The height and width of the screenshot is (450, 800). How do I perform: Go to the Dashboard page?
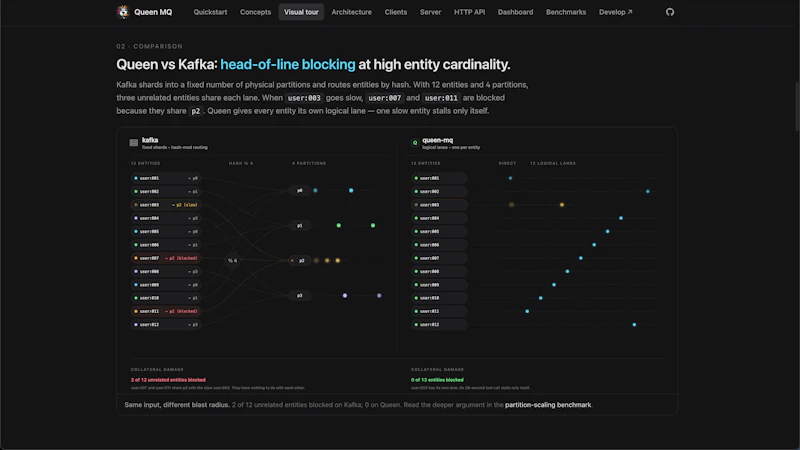515,12
